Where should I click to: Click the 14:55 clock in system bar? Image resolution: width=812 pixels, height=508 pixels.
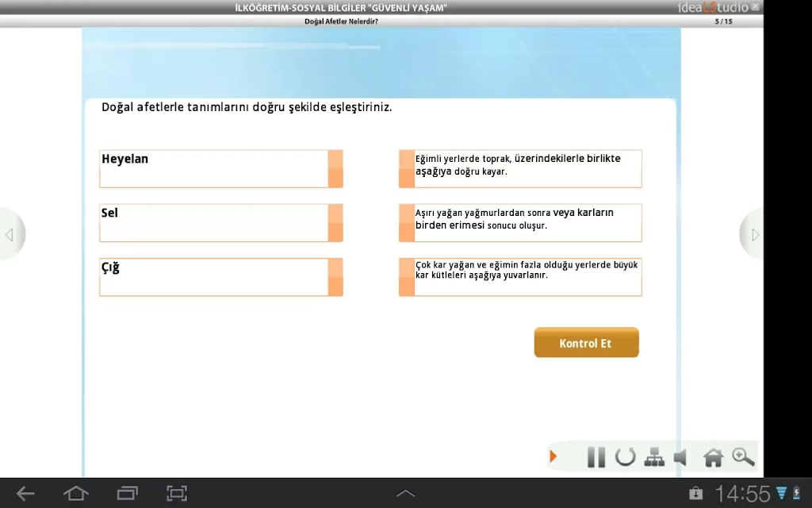click(x=742, y=494)
